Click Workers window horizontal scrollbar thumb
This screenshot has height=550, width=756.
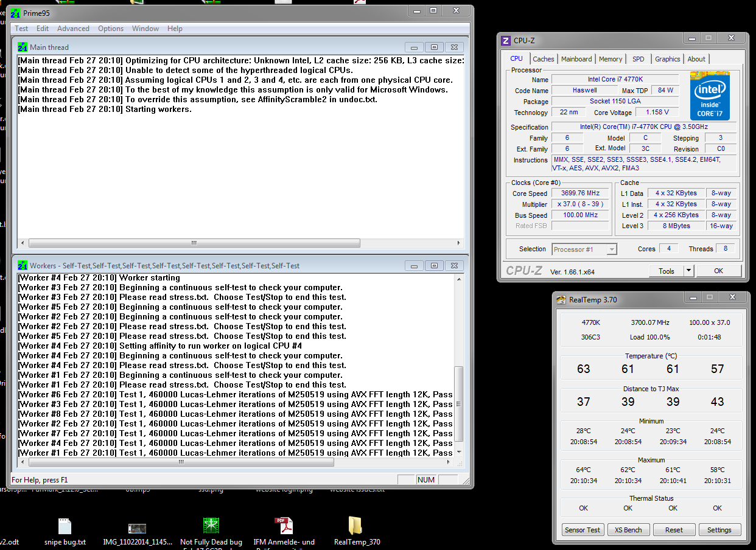click(181, 462)
